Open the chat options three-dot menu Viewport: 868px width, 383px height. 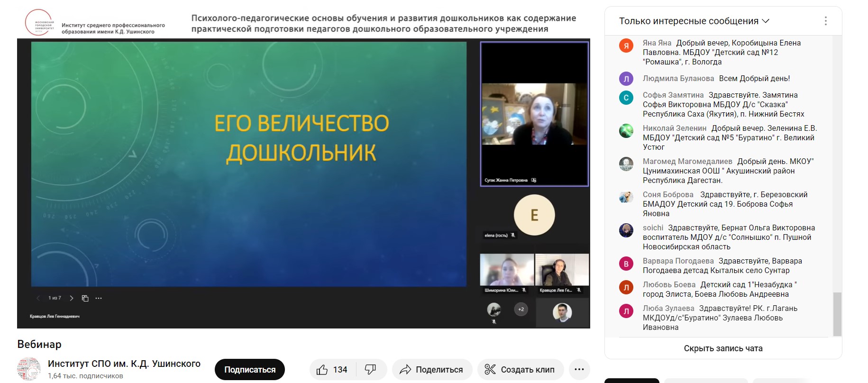825,21
